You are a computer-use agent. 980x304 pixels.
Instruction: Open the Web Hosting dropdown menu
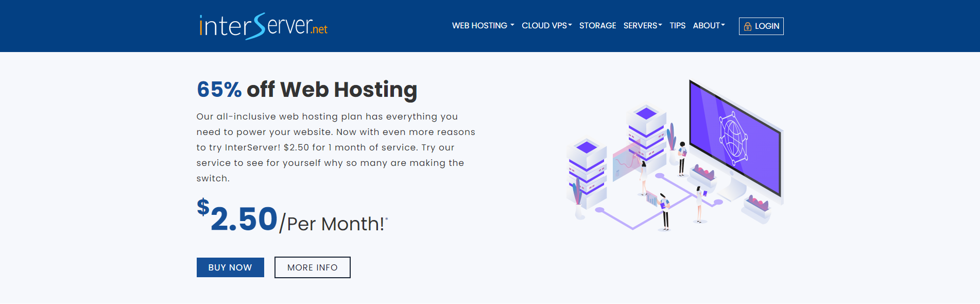(x=483, y=26)
